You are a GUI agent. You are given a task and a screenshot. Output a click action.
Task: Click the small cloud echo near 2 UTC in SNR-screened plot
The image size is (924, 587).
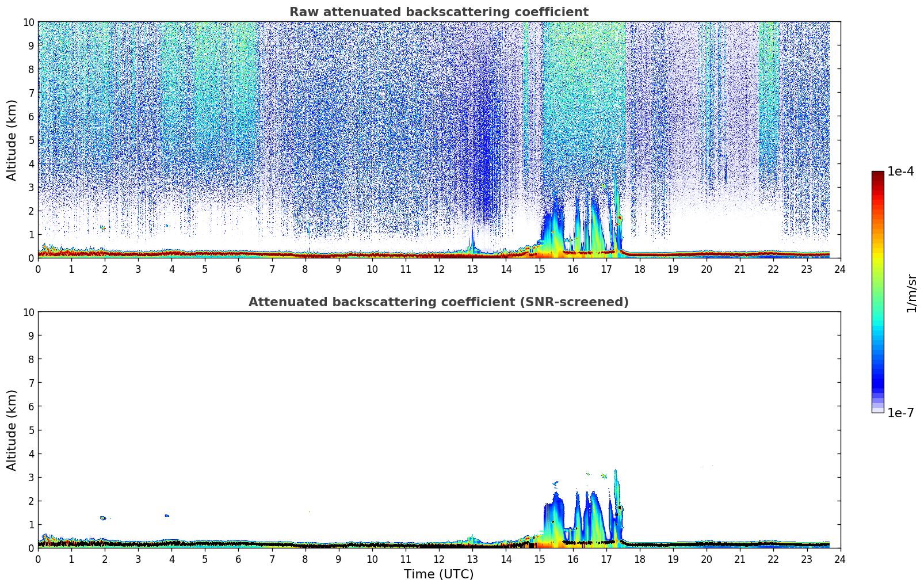103,518
